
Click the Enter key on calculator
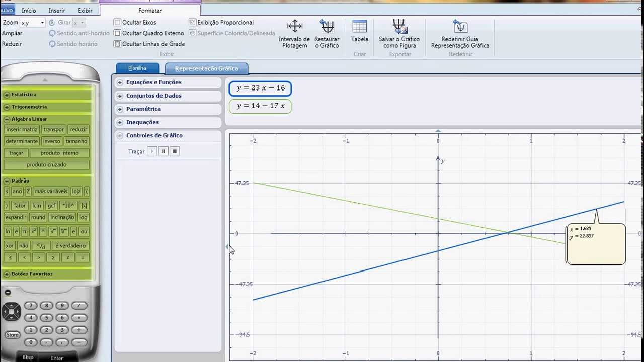click(x=57, y=358)
